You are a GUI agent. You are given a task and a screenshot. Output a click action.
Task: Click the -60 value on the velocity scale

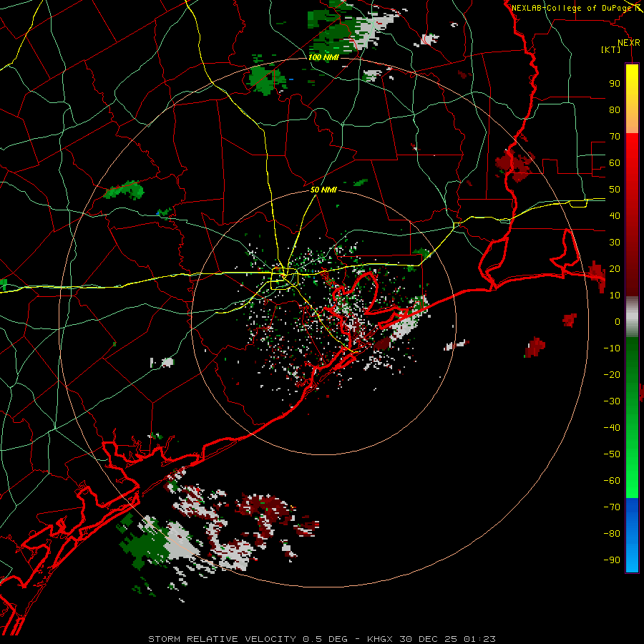[612, 481]
